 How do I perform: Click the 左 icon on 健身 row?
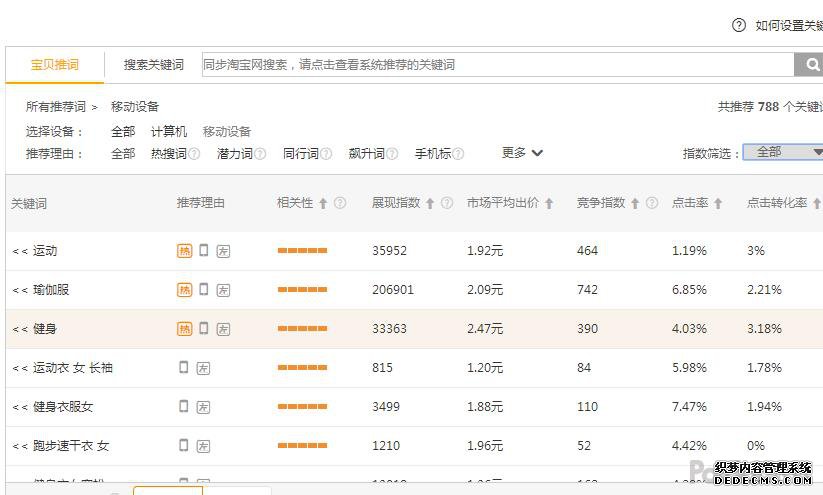[x=223, y=329]
